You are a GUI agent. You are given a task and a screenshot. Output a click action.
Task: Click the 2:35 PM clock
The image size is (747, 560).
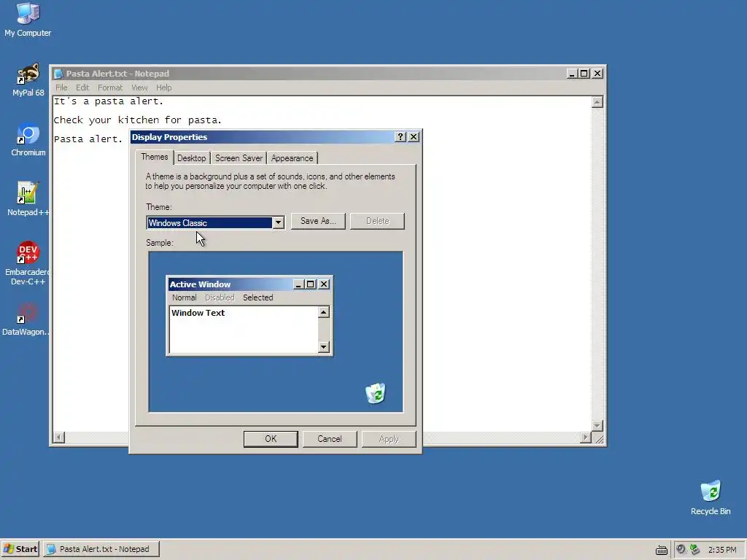722,550
